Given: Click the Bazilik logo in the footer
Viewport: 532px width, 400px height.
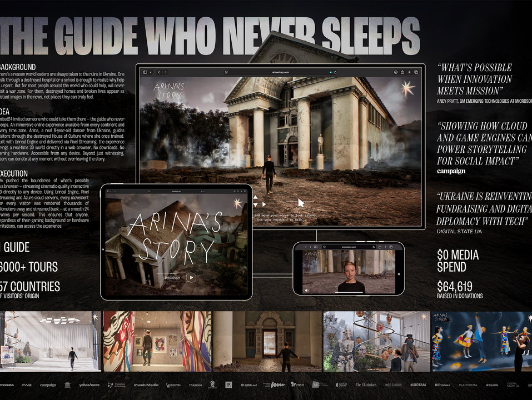Looking at the screenshot, I should [491, 385].
